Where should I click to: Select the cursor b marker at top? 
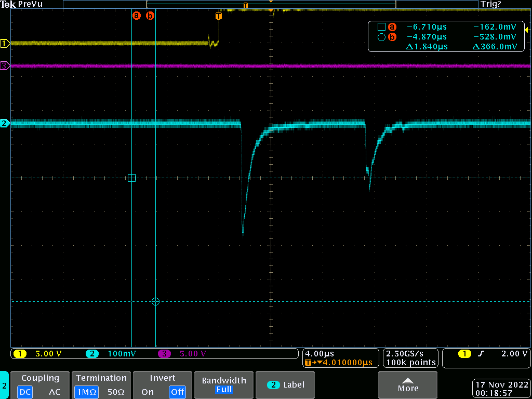(150, 16)
